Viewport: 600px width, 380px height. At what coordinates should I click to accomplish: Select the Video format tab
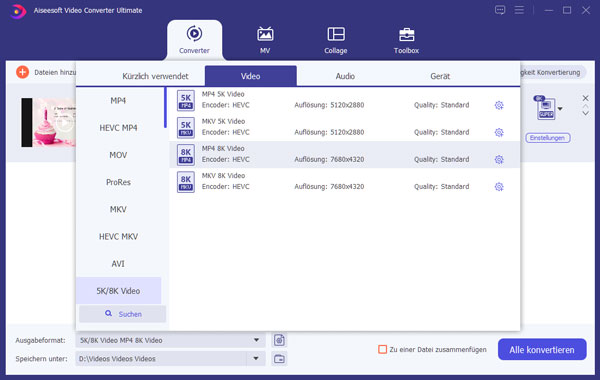click(x=251, y=76)
